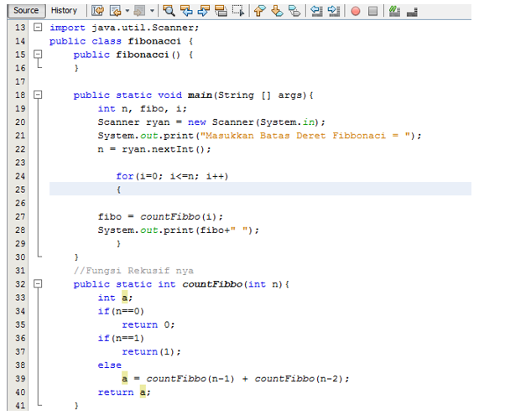
Task: Jump to the last edit location
Action: tap(97, 11)
